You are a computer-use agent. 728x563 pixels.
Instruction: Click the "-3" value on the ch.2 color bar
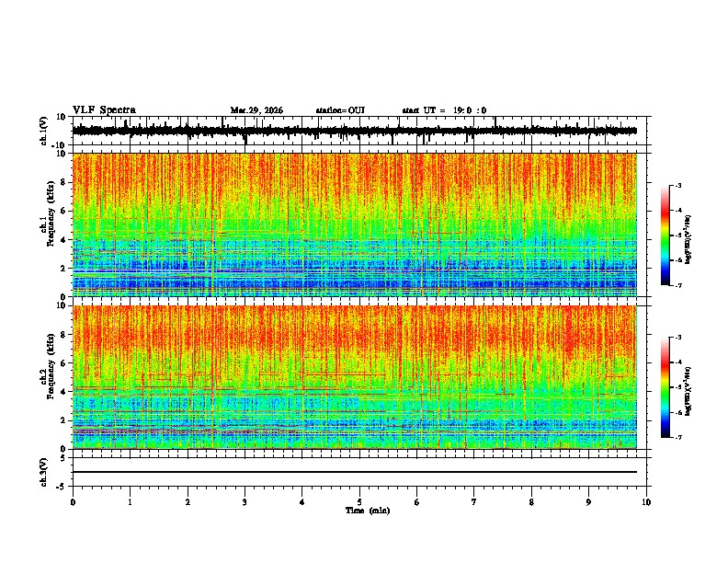coord(678,338)
